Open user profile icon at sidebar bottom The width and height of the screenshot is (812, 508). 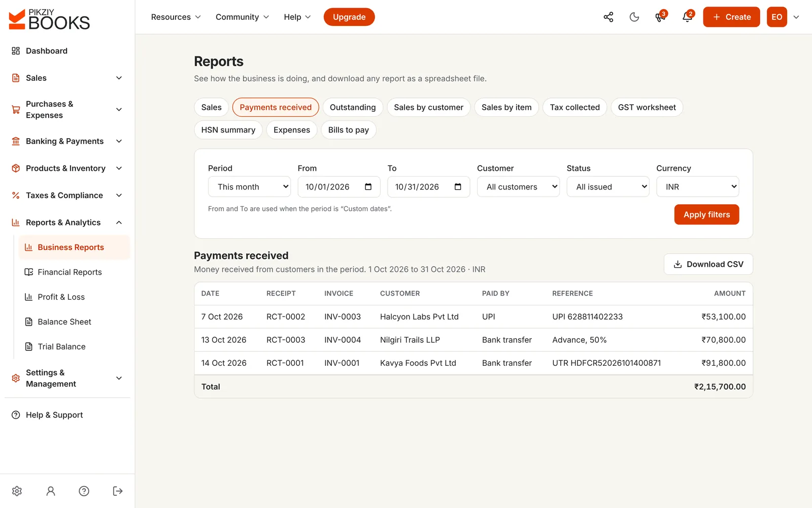(51, 491)
